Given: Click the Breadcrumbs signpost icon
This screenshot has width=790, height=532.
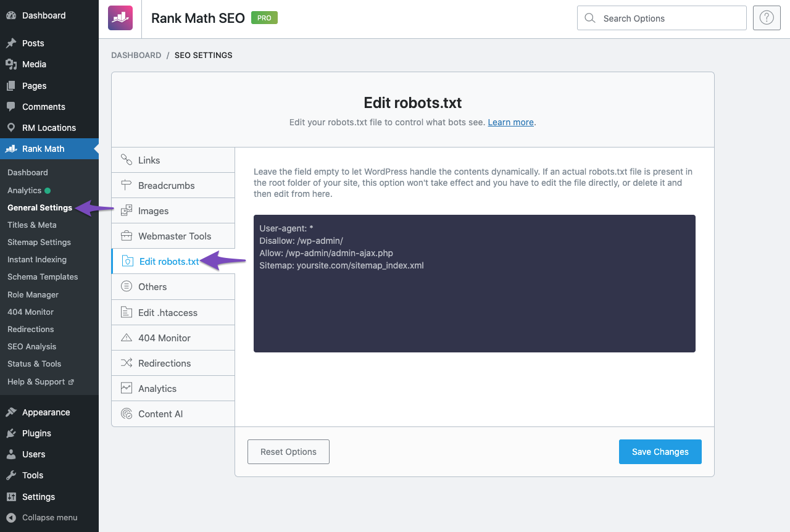Looking at the screenshot, I should (x=127, y=185).
